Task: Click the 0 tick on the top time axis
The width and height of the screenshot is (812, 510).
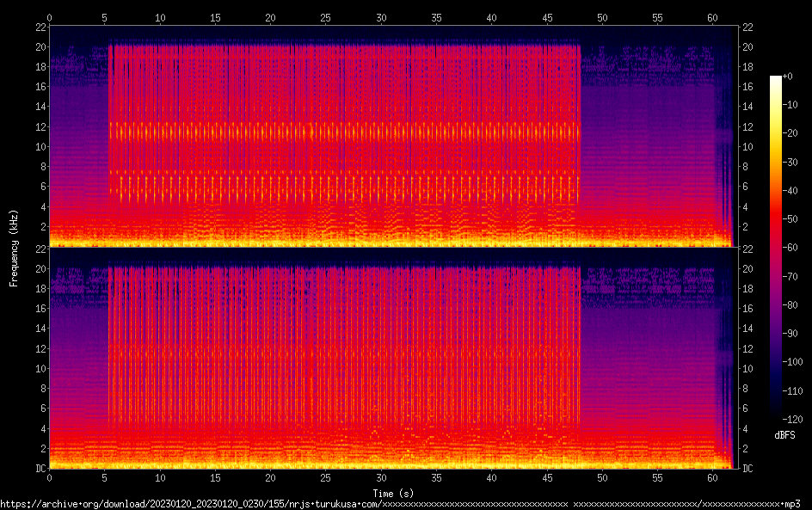Action: click(x=50, y=17)
